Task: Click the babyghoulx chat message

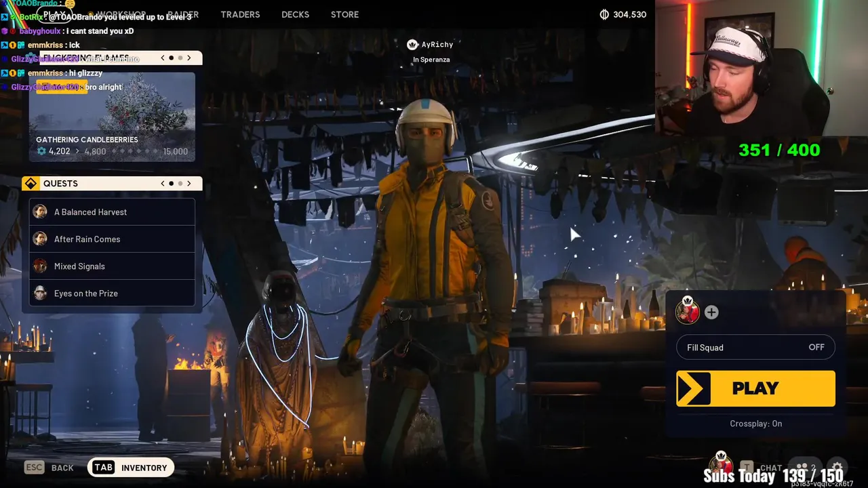Action: pos(68,31)
